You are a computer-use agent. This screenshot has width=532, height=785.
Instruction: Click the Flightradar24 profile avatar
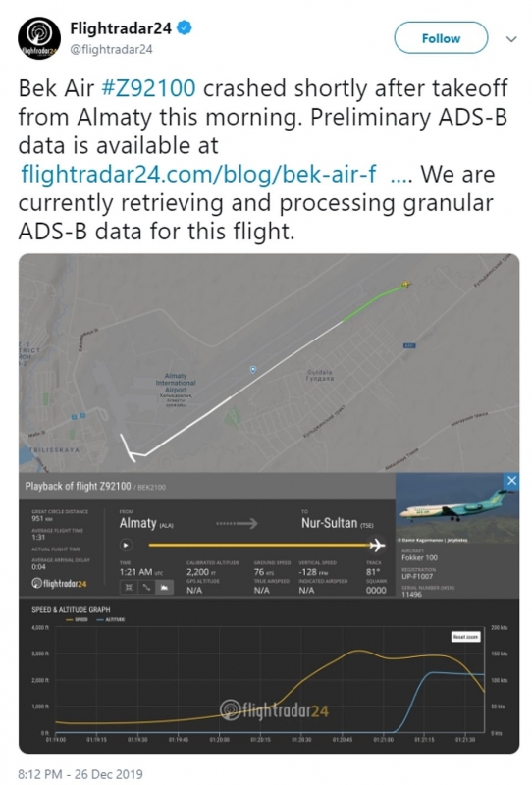point(39,38)
